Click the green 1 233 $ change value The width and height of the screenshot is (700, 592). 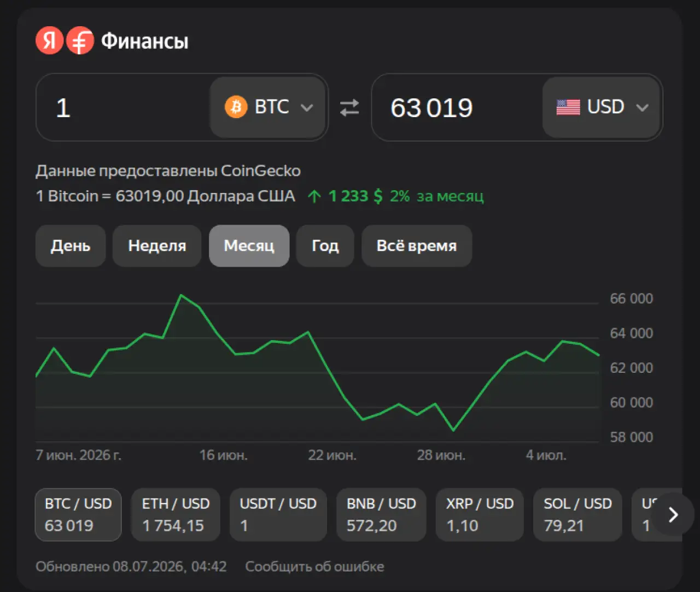click(x=355, y=196)
